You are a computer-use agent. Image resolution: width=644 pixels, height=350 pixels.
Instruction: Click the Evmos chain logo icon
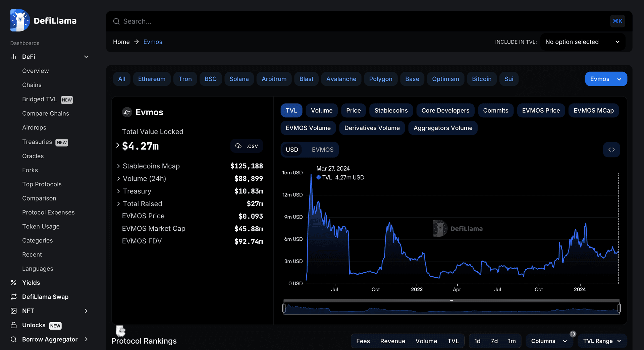point(127,112)
